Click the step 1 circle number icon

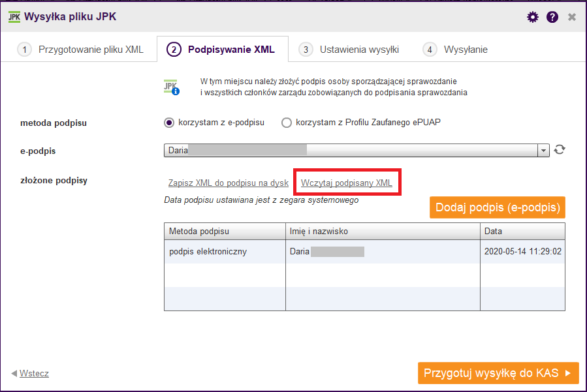point(24,50)
